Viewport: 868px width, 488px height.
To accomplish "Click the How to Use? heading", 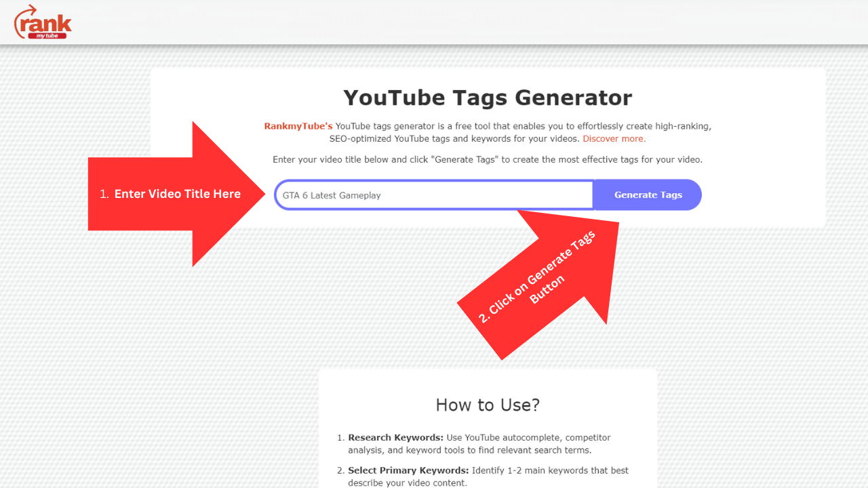I will coord(488,405).
